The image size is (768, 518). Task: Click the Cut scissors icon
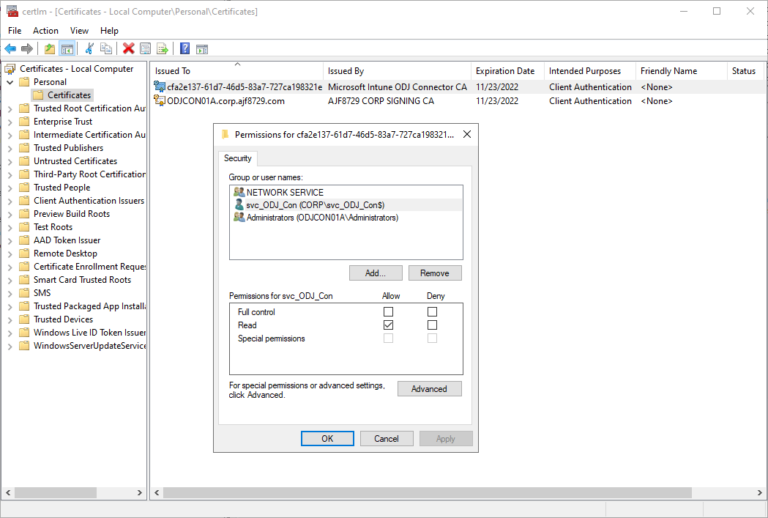(89, 48)
